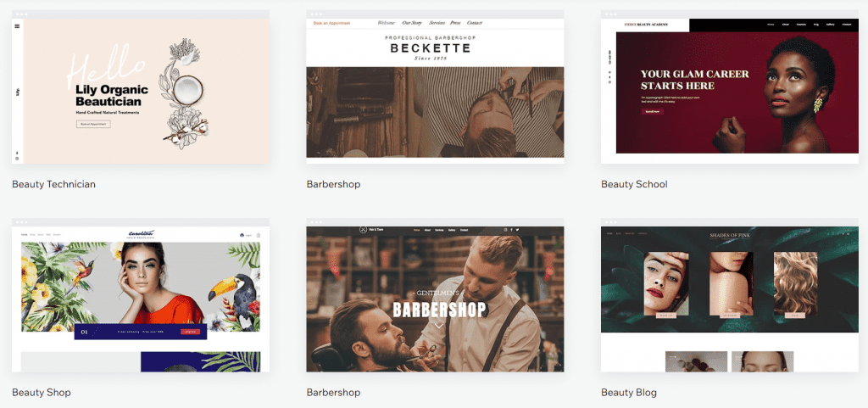This screenshot has width=868, height=408.
Task: Select the Beckette barbershop template thumbnail
Action: pyautogui.click(x=435, y=87)
